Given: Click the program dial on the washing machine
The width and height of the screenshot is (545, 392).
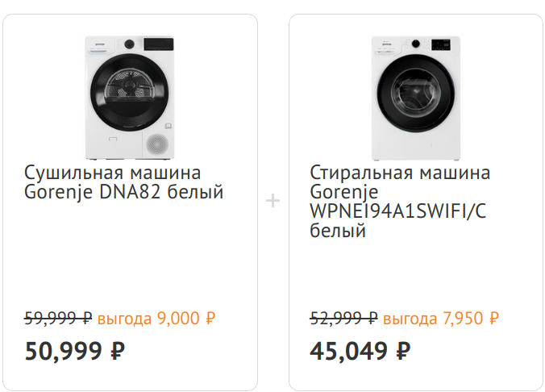Looking at the screenshot, I should [x=417, y=43].
